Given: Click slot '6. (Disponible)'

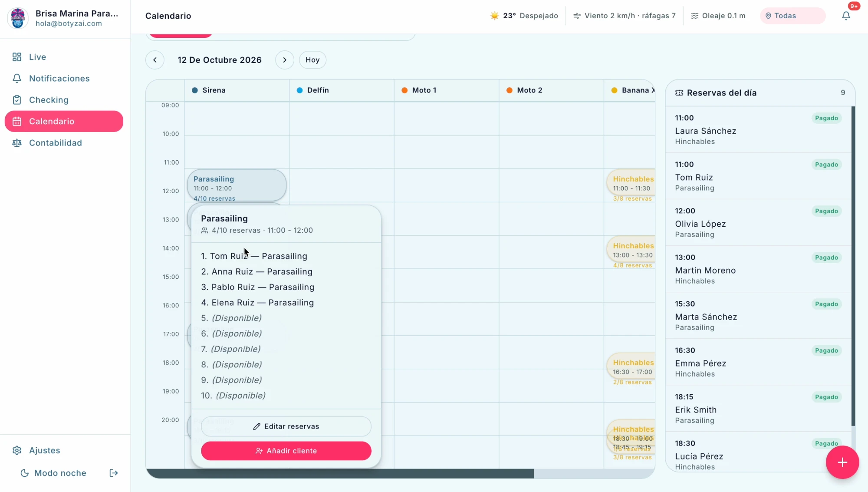Looking at the screenshot, I should tap(231, 334).
